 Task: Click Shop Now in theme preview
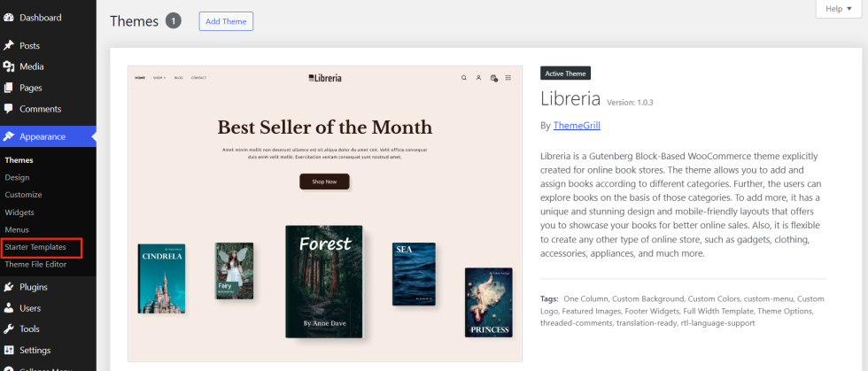point(324,182)
